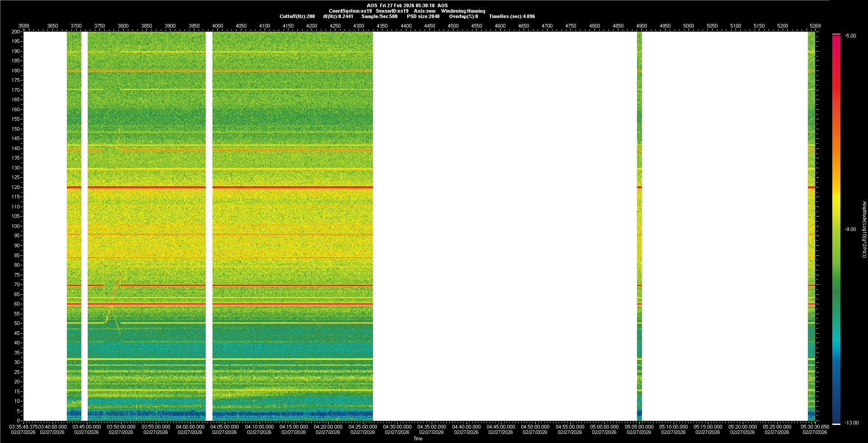868x443 pixels.
Task: Click the SensorID:es19 header label
Action: [x=392, y=11]
